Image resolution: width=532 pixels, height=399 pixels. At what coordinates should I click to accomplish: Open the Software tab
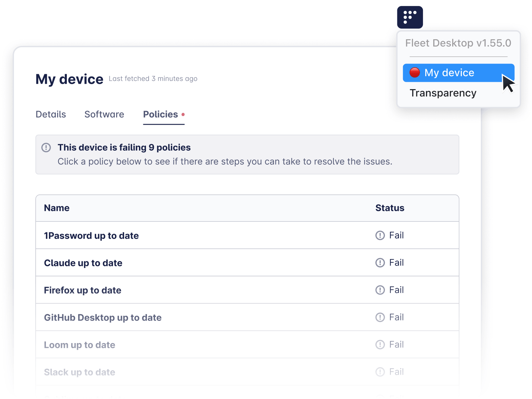[104, 114]
